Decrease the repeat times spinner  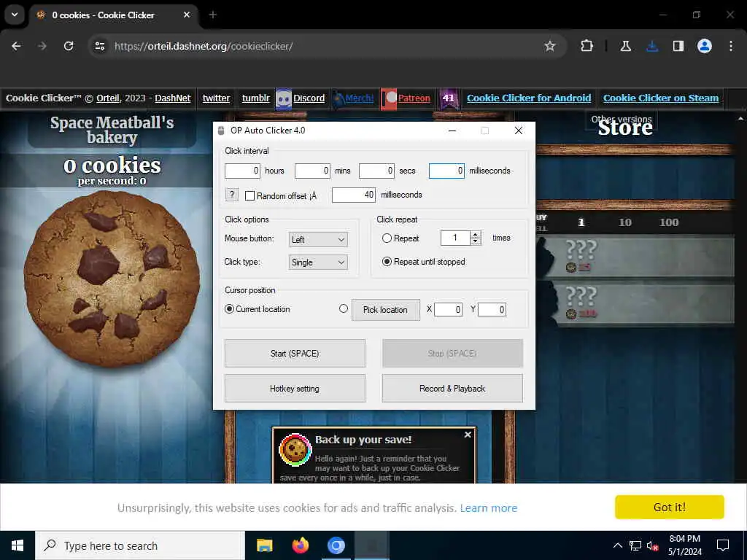[x=475, y=241]
